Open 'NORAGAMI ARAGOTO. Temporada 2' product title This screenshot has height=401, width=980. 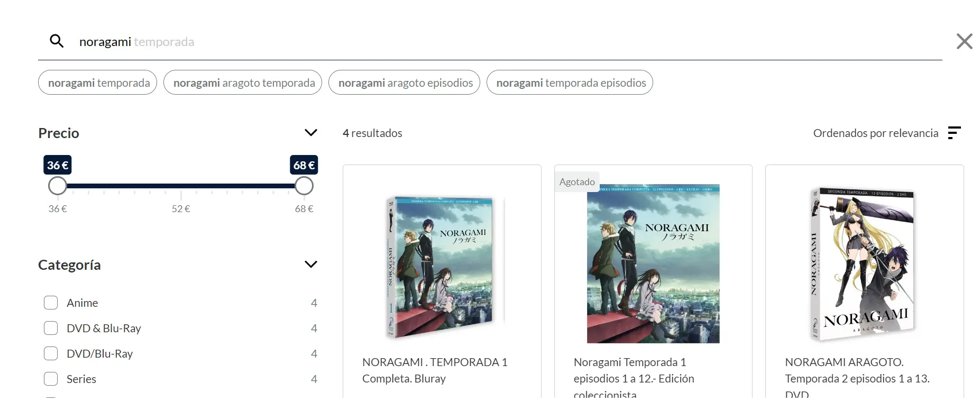point(857,378)
